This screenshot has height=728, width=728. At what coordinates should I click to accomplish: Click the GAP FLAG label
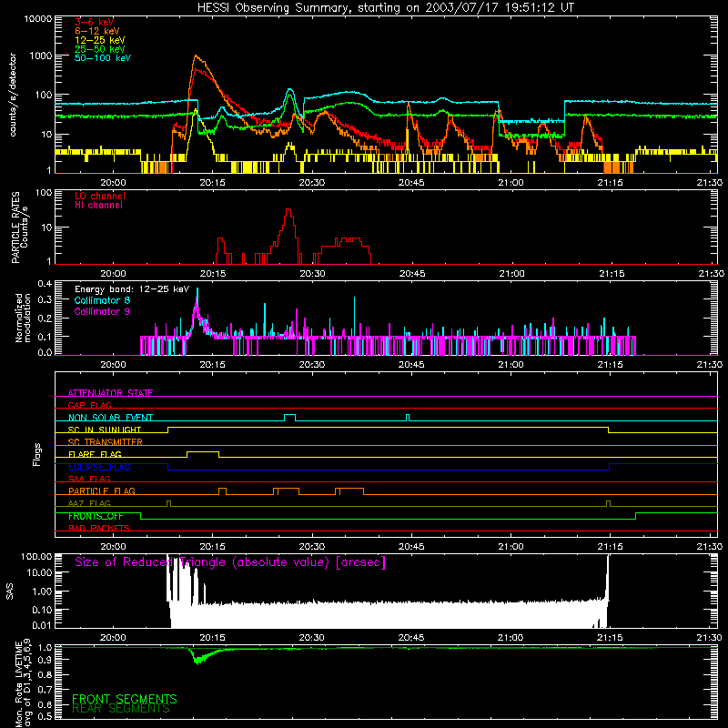point(89,405)
